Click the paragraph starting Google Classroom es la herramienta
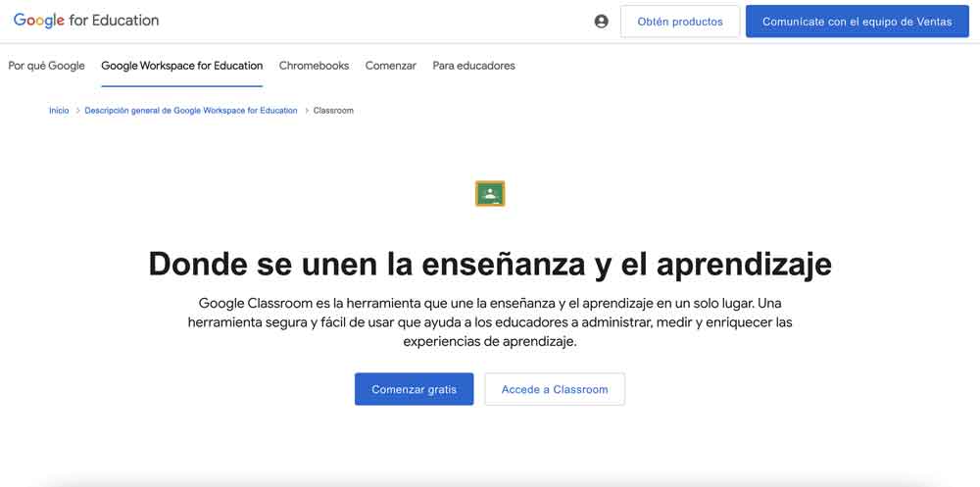The width and height of the screenshot is (980, 487). click(490, 322)
